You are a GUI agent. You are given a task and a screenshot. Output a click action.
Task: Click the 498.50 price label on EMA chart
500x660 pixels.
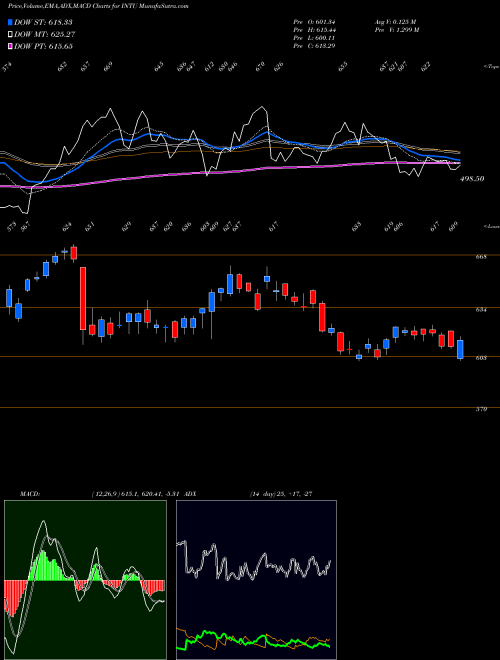[472, 179]
